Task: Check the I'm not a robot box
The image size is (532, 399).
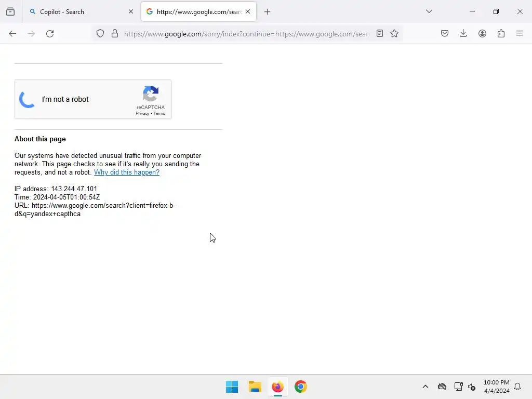Action: (27, 99)
